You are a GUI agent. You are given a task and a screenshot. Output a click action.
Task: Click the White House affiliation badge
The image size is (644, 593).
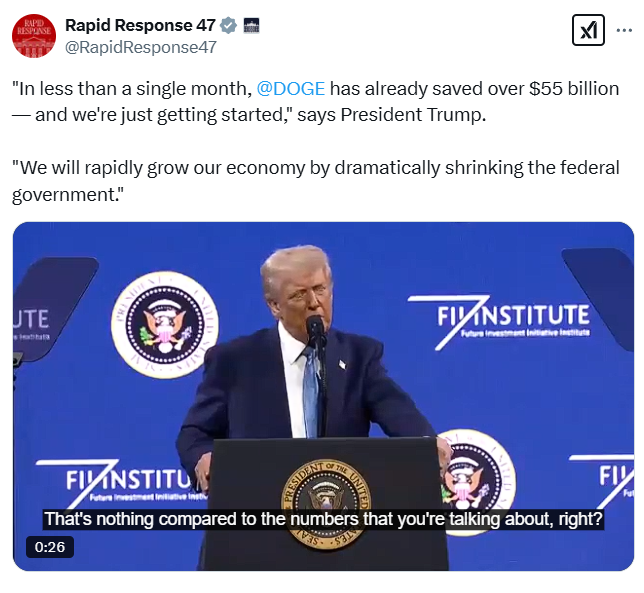[x=251, y=25]
